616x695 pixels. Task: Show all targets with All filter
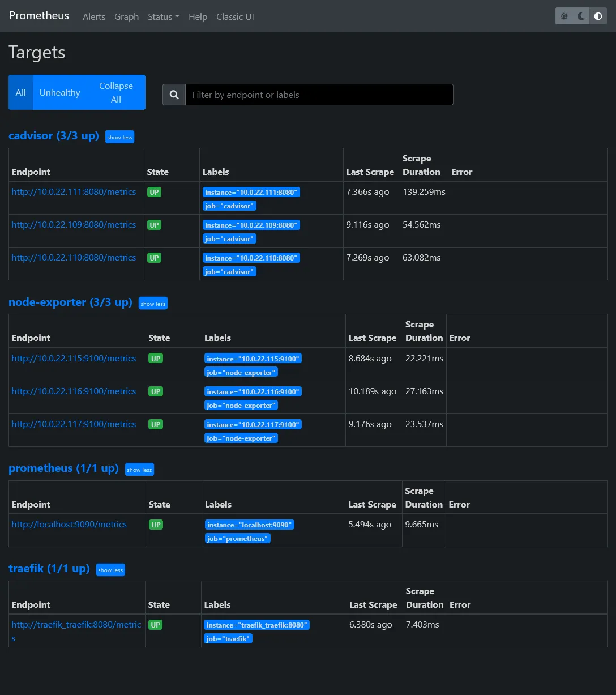point(21,92)
